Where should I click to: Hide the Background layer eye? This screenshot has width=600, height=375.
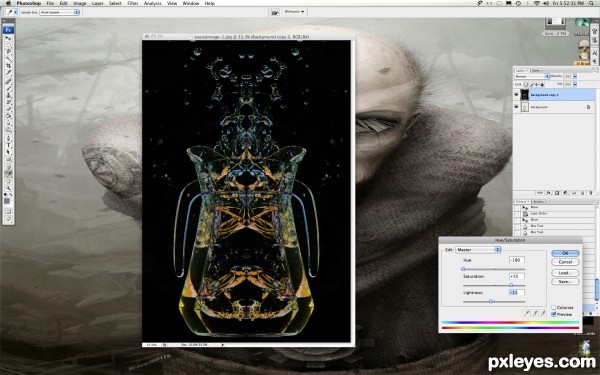pyautogui.click(x=516, y=107)
